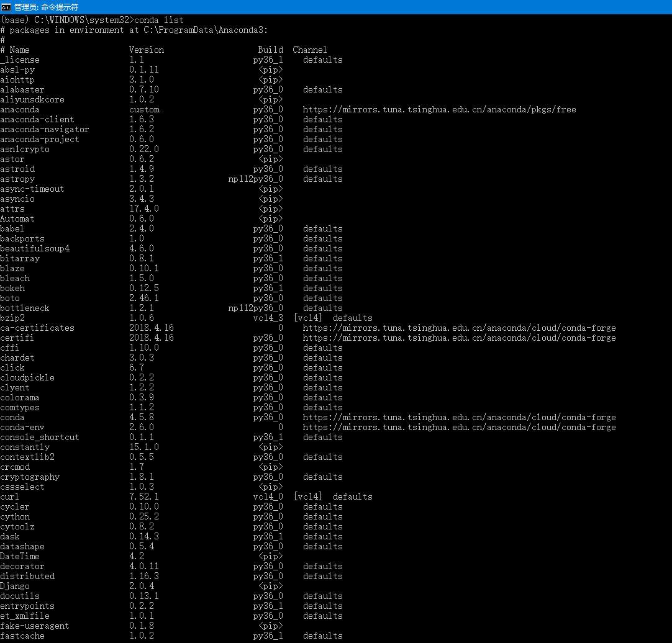Click the 'fake-useragent' package name

tap(35, 626)
